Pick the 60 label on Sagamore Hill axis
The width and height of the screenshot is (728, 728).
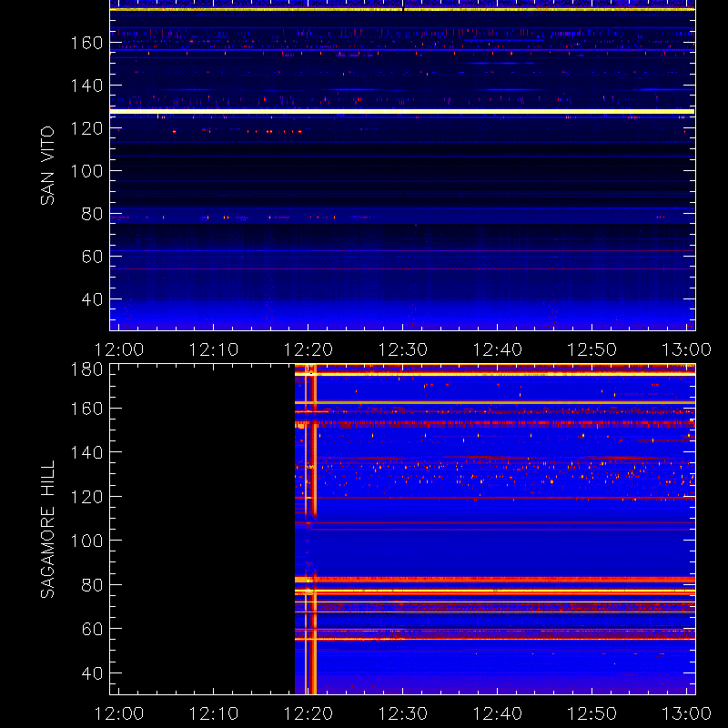(x=92, y=629)
